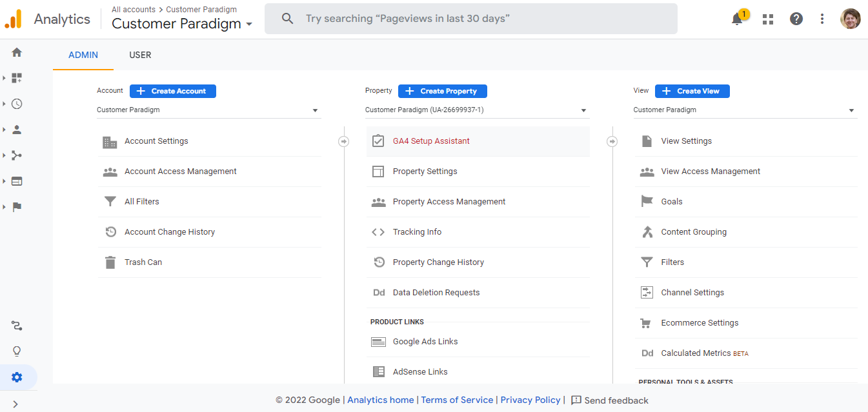Open the Conversions flag icon

tap(16, 206)
